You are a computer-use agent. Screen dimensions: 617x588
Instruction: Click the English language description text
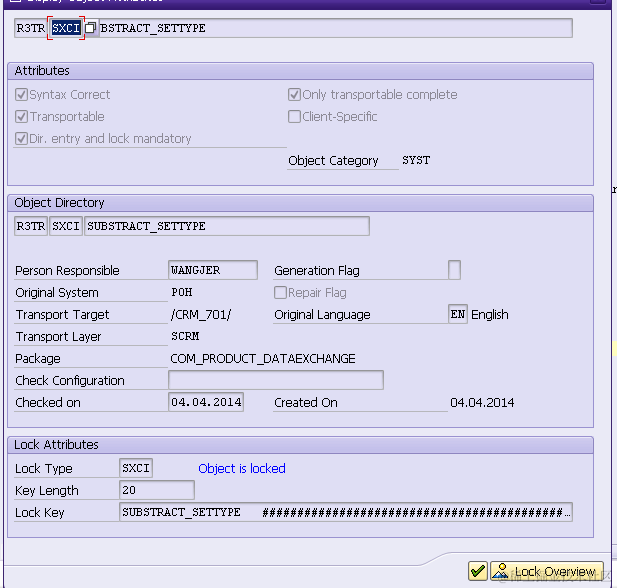click(490, 314)
